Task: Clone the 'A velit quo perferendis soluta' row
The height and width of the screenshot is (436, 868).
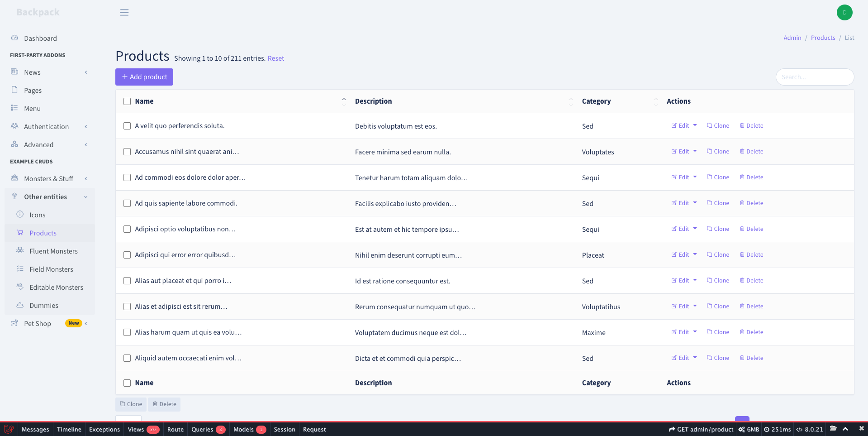Action: coord(718,126)
